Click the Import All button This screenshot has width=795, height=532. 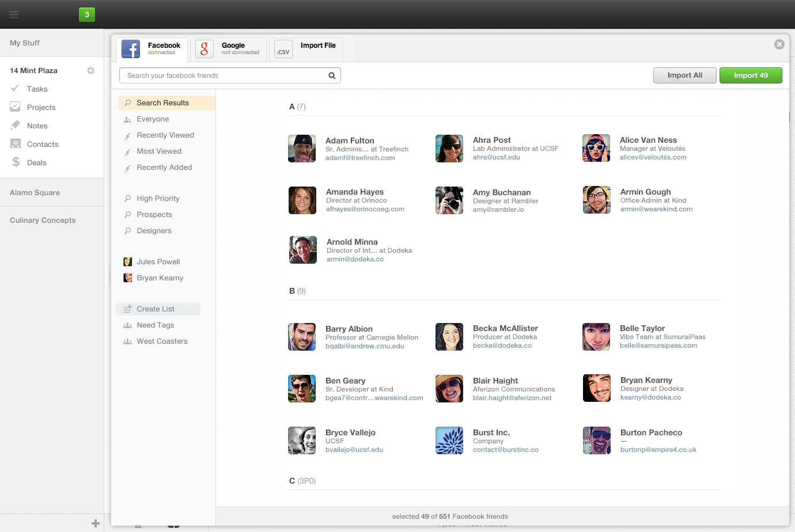click(685, 75)
